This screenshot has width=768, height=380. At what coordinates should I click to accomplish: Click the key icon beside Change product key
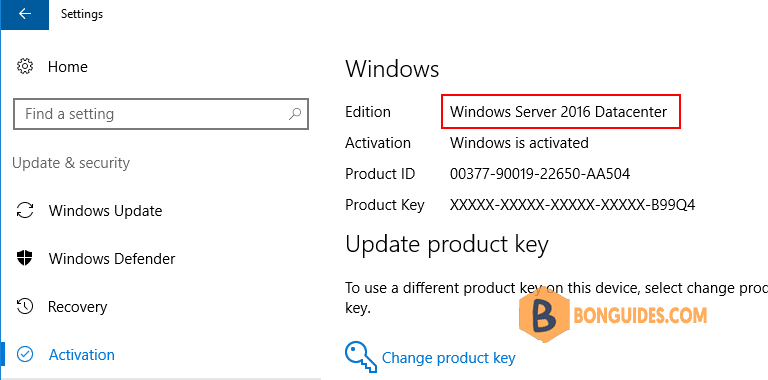361,357
